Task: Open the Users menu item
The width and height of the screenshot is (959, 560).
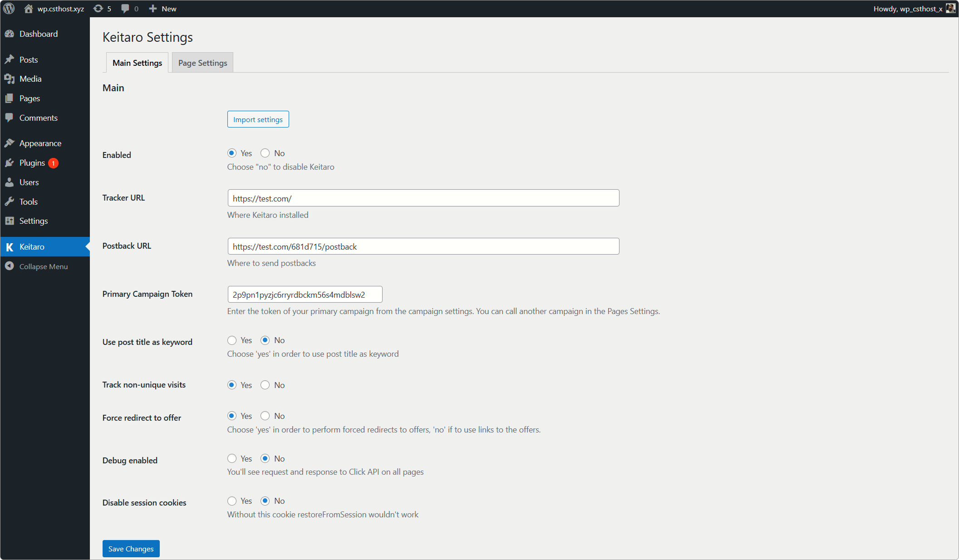Action: pos(45,182)
